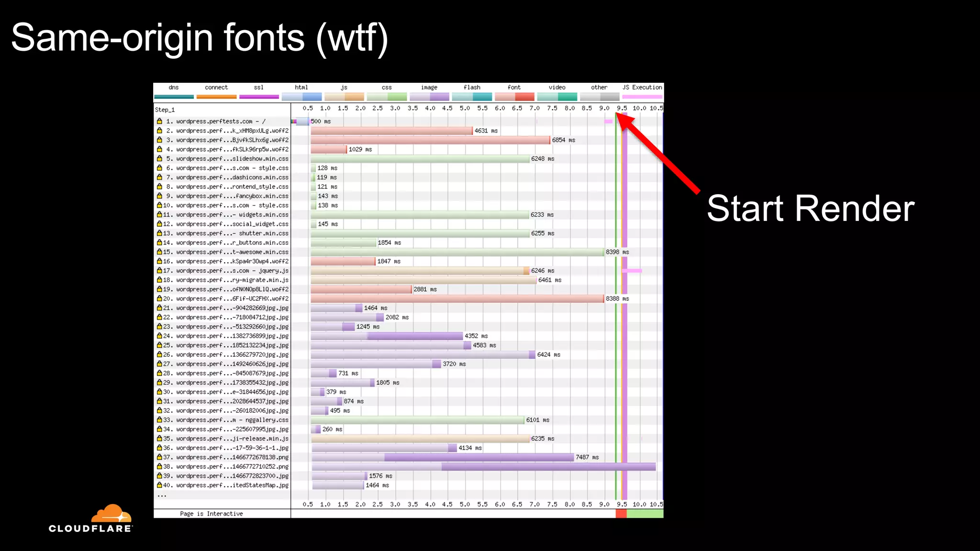Select row 2 ending in k_xHM8pxULg.woff2
This screenshot has width=980, height=551.
[x=222, y=131]
